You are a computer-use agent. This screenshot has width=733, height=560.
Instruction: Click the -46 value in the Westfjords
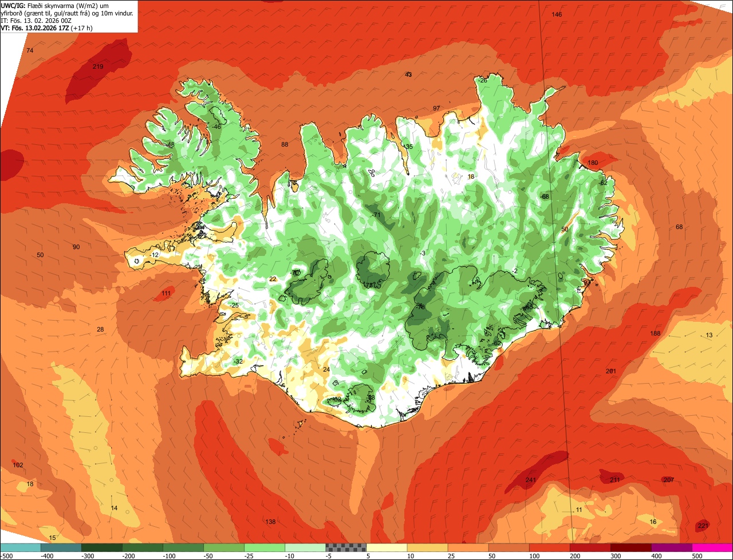pyautogui.click(x=216, y=127)
